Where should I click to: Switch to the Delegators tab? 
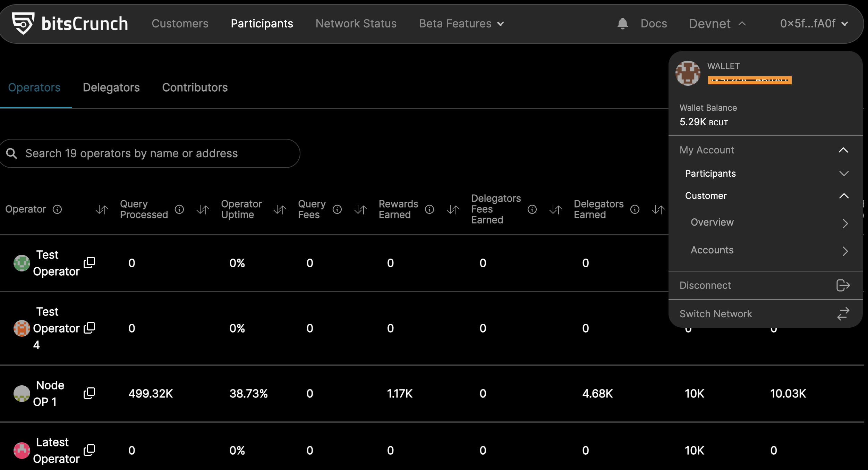click(x=111, y=87)
